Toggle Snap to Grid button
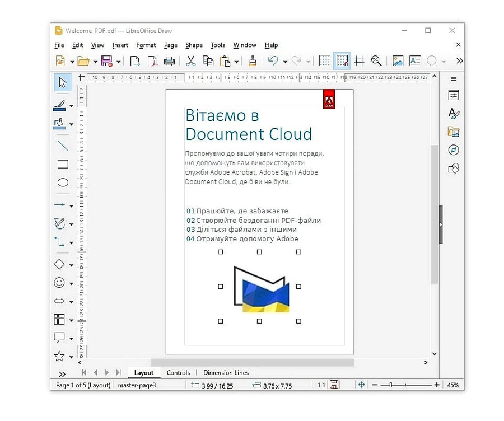Image resolution: width=504 pixels, height=421 pixels. [342, 60]
